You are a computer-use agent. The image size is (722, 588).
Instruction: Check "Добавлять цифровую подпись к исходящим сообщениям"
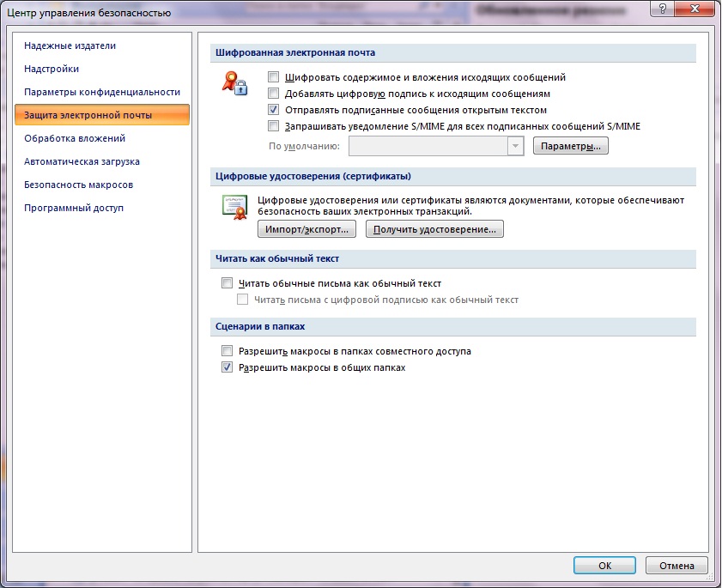click(x=274, y=94)
